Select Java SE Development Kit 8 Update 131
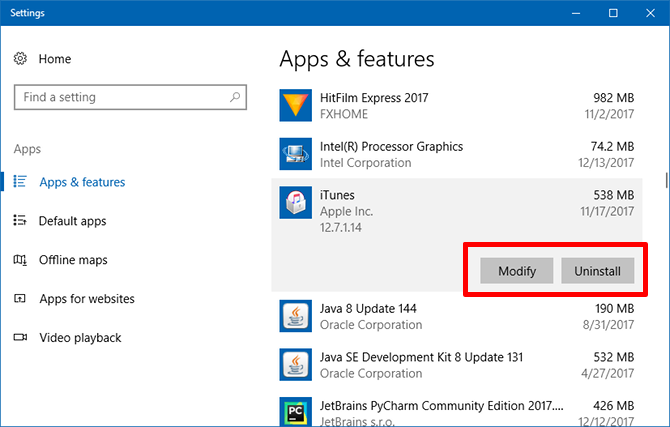This screenshot has width=670, height=427. tap(421, 357)
